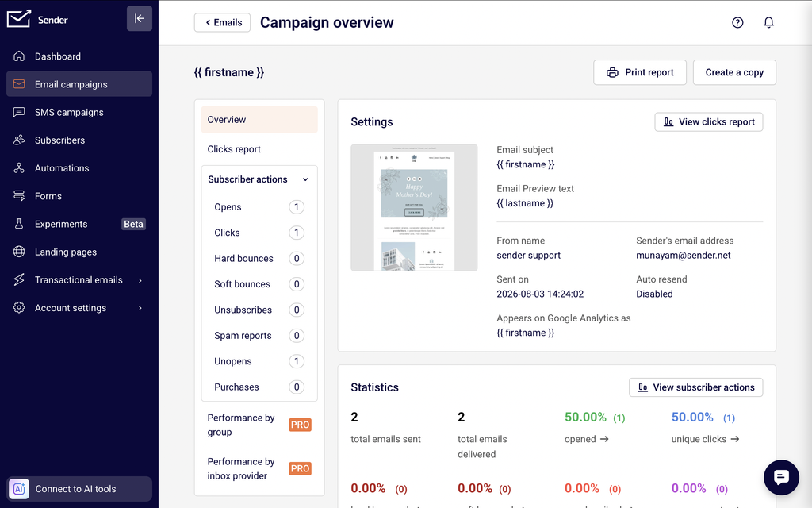Click the Experiments flask icon
Screen dimensions: 812x508
point(19,224)
